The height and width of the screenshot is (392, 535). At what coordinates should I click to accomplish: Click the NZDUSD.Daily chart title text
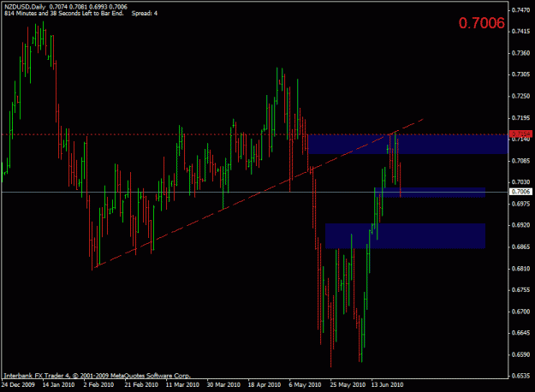[25, 7]
